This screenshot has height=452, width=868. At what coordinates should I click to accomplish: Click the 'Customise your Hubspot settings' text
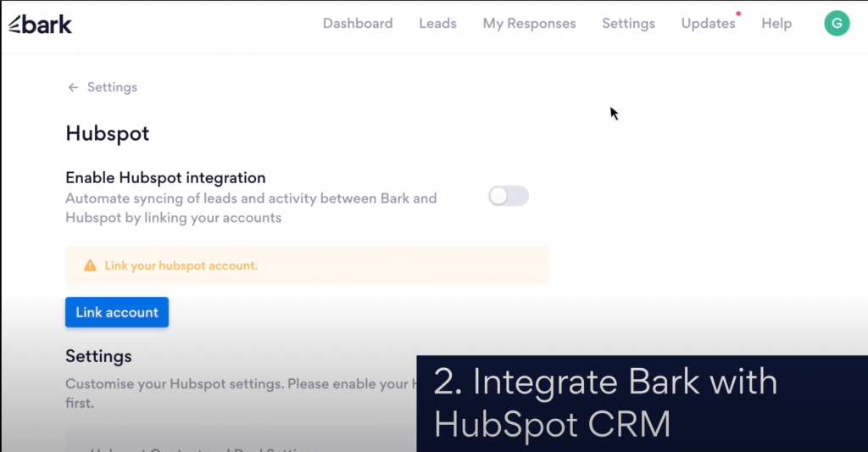pos(241,393)
